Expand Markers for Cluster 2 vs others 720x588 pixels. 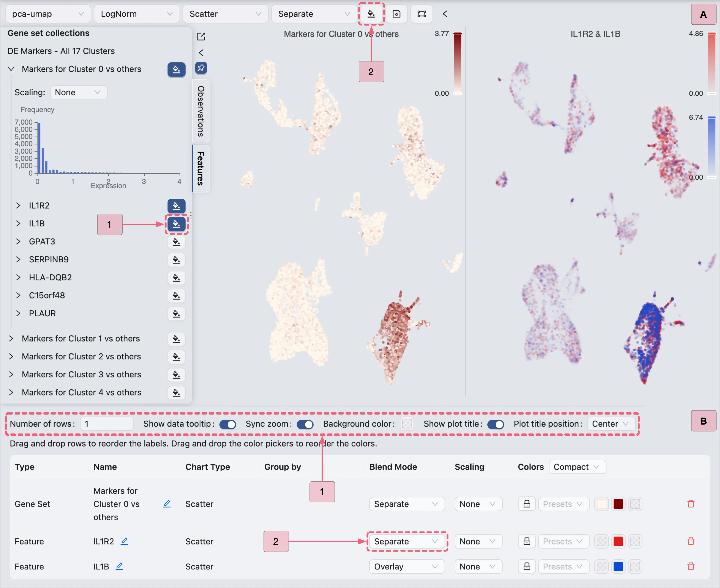[11, 356]
